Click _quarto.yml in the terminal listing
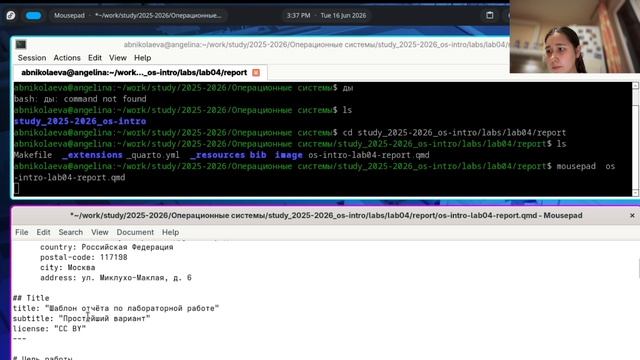The image size is (640, 360). point(153,155)
